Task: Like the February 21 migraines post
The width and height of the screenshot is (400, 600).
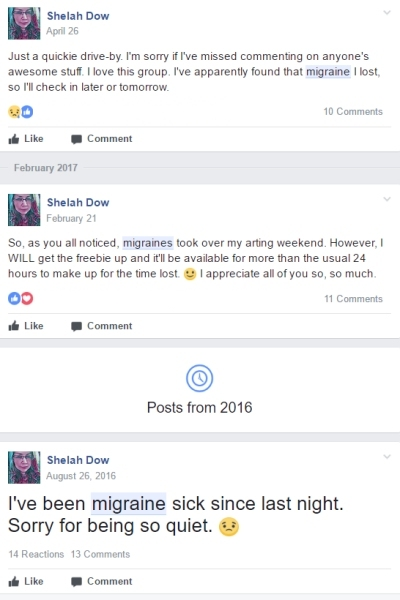Action: [x=26, y=326]
